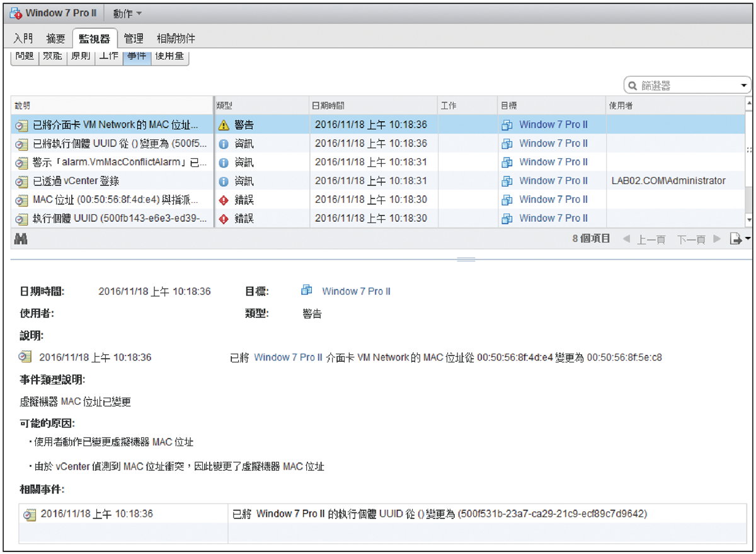Click info icon in 10:18:36 資訊 row

point(224,144)
